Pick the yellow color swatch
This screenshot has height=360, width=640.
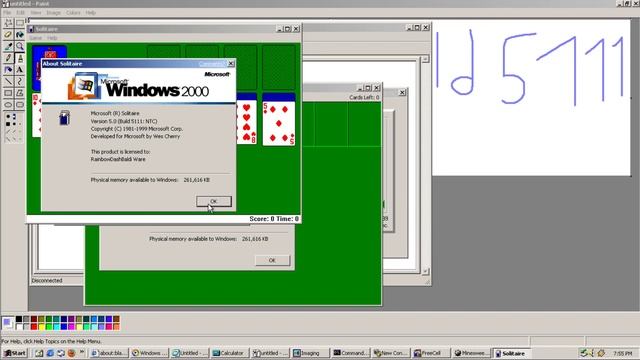click(41, 327)
